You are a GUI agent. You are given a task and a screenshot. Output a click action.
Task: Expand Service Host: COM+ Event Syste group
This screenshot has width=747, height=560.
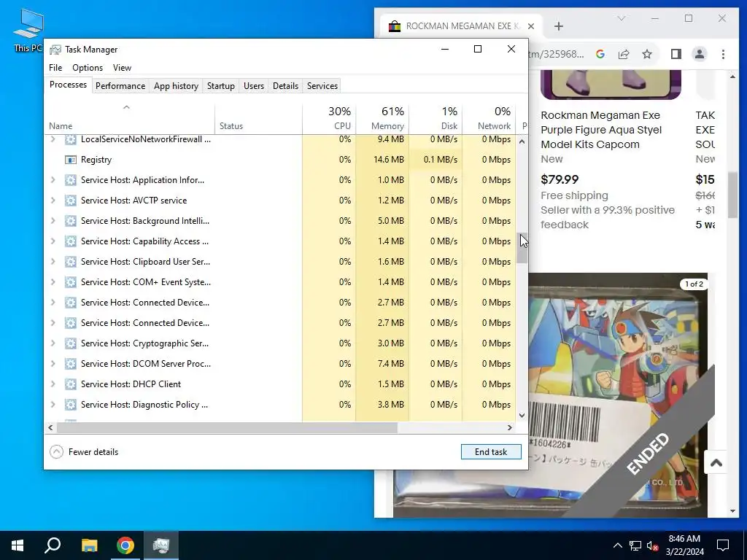(53, 282)
